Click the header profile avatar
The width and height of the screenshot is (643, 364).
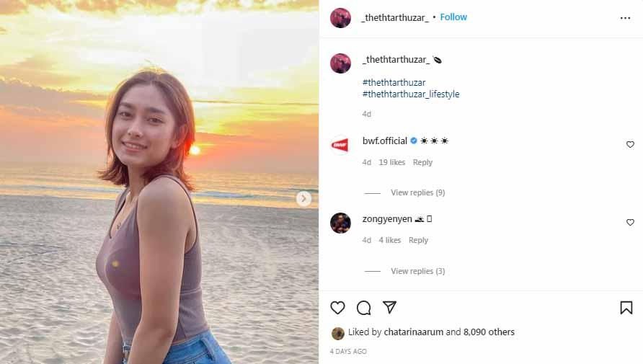point(340,18)
